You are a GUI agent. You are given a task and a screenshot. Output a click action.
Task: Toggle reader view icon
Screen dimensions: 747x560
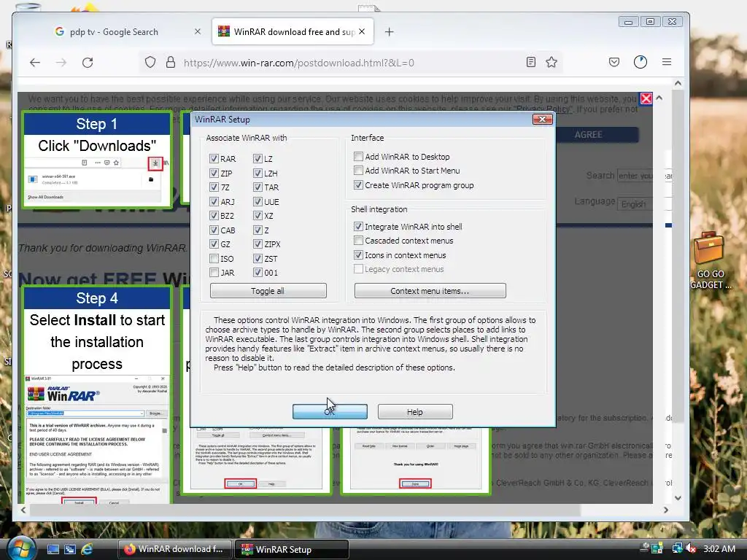[531, 62]
